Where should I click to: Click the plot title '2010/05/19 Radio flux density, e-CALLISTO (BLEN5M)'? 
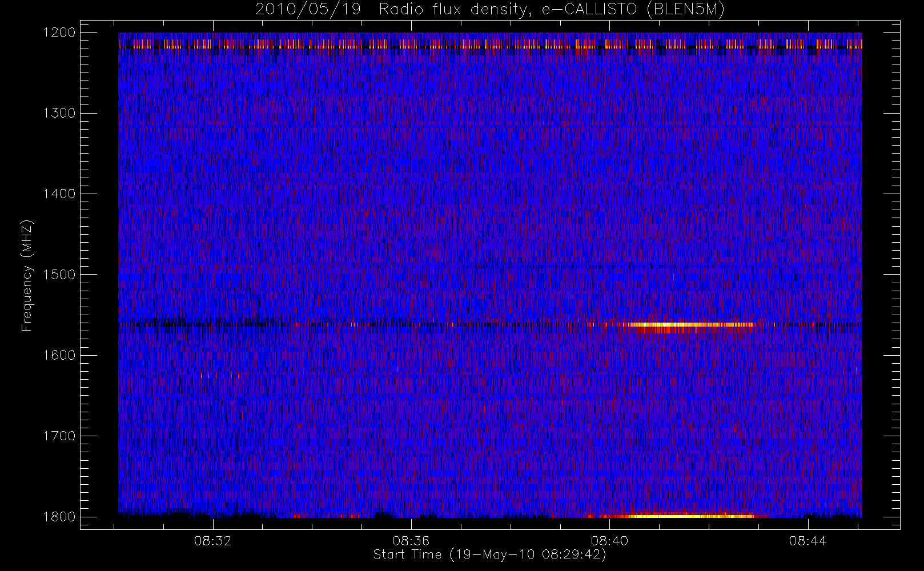489,10
